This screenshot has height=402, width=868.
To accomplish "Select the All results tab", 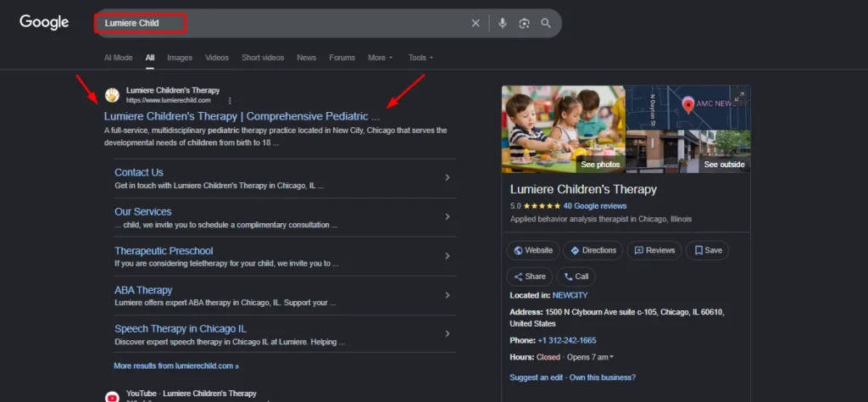I will 150,58.
